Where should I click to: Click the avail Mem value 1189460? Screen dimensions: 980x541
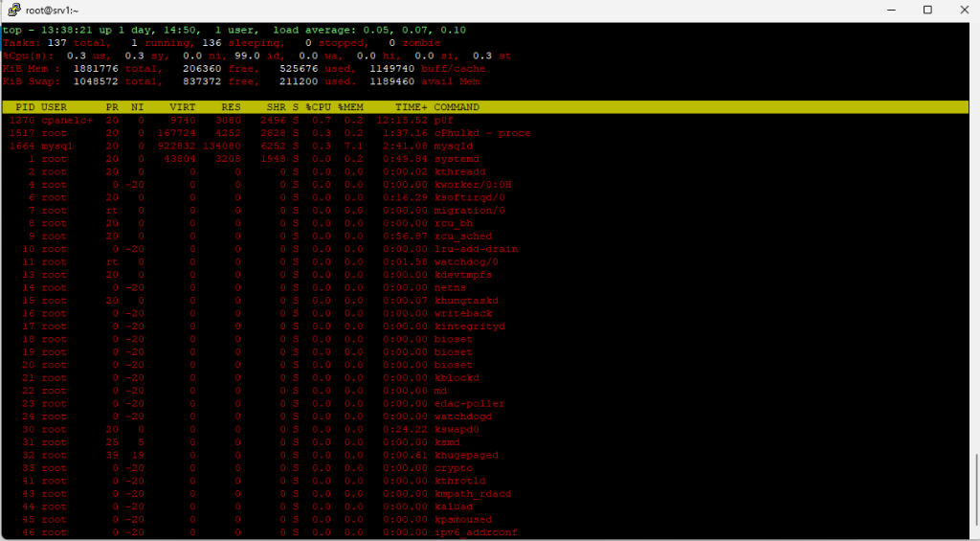click(x=391, y=81)
